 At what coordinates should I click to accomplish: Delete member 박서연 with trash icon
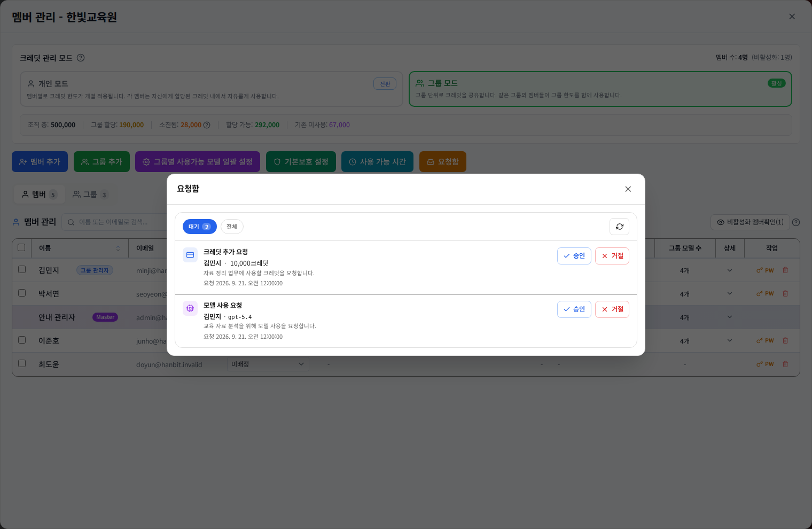click(x=785, y=294)
